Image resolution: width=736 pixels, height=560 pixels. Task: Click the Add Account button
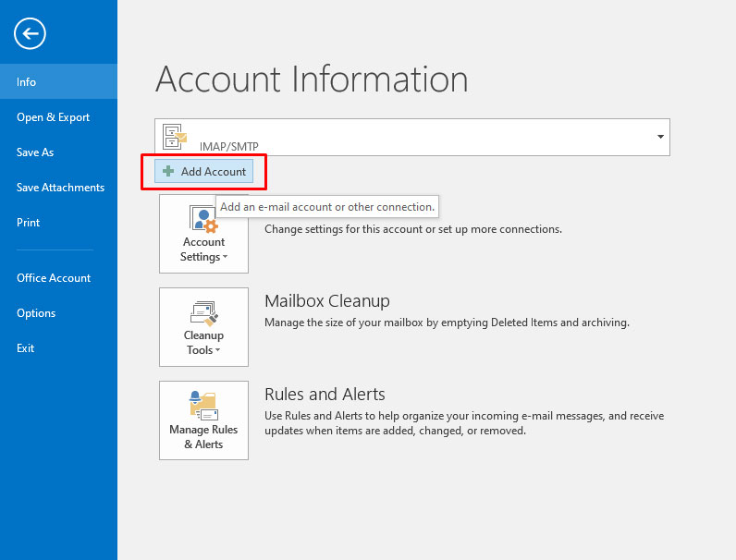click(203, 171)
